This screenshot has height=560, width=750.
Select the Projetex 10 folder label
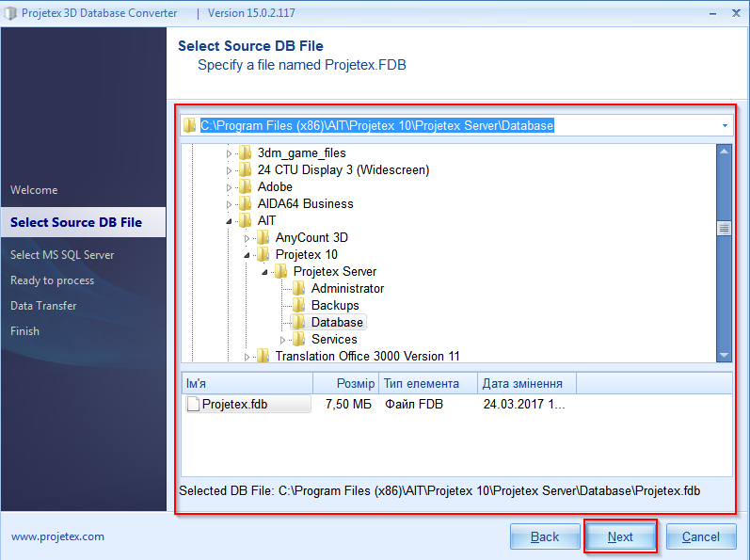coord(307,254)
